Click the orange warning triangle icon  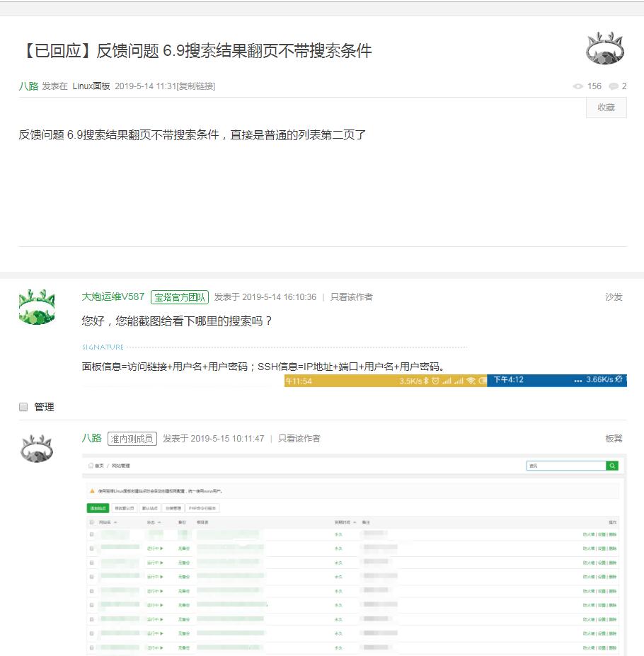coord(93,490)
